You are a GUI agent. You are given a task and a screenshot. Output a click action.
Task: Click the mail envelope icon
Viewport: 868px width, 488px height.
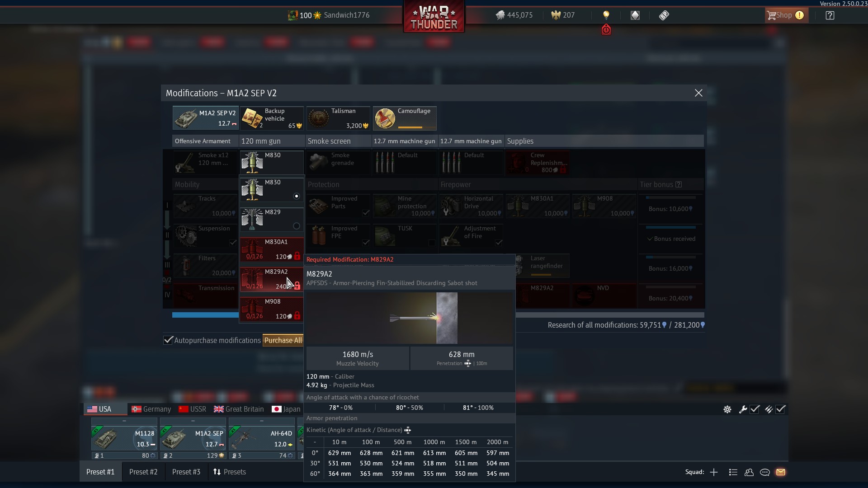pyautogui.click(x=781, y=472)
